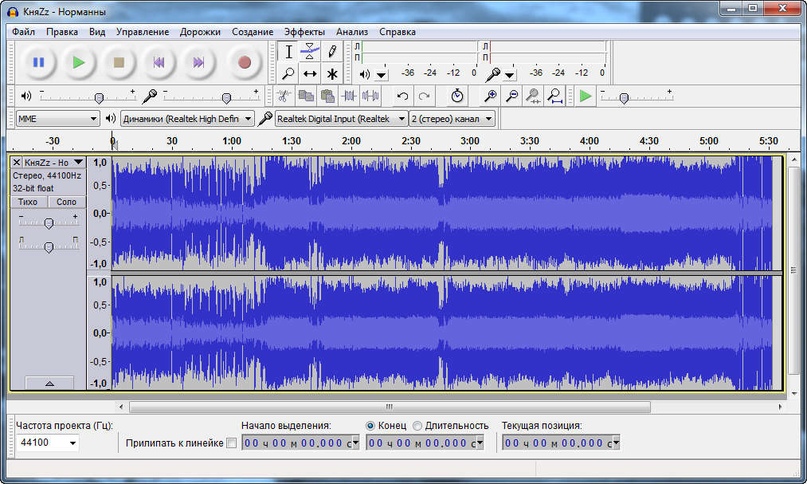Open the MME audio host dropdown
This screenshot has width=807, height=484.
tap(57, 119)
